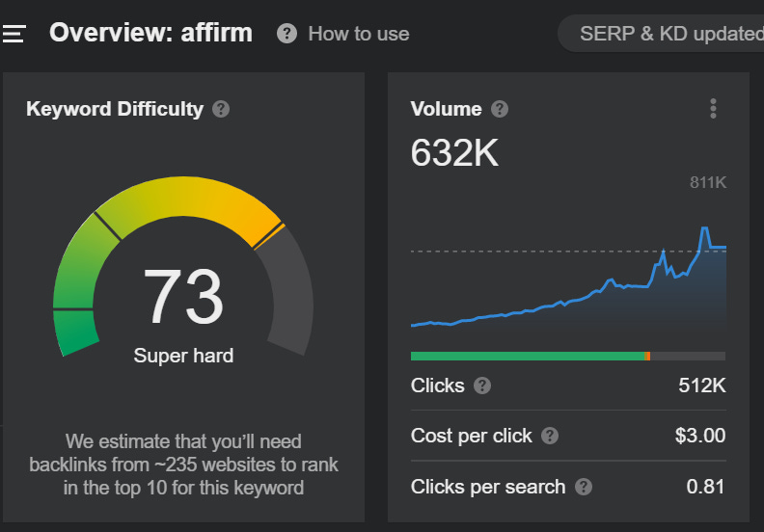Click the SERP & KD updated button
Screen dimensions: 764x532
coord(663,34)
